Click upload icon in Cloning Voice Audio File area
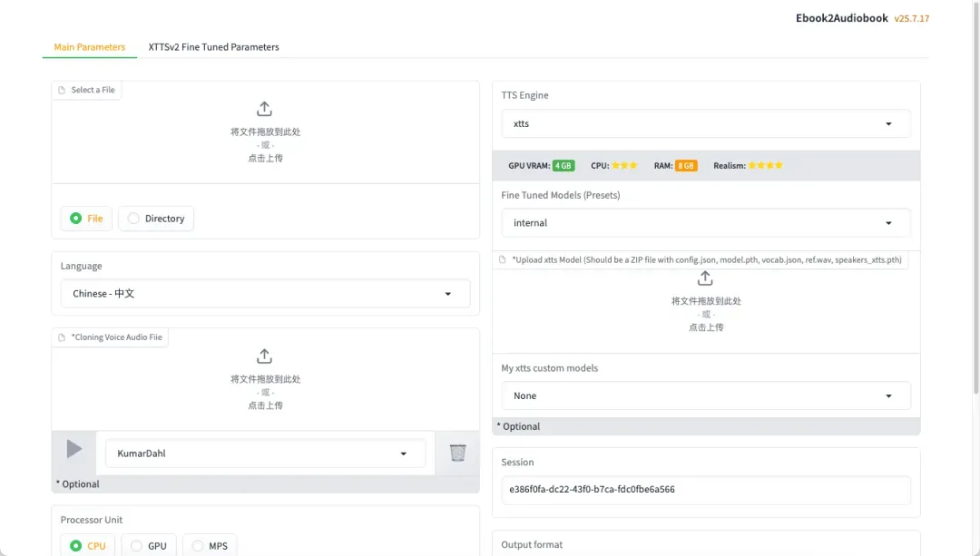The image size is (980, 556). pyautogui.click(x=265, y=356)
